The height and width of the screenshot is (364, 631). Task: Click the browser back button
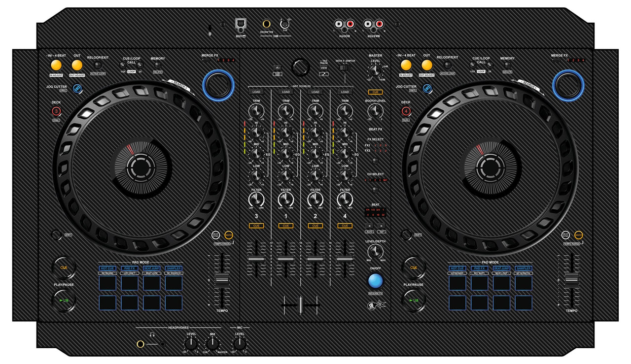(x=278, y=66)
